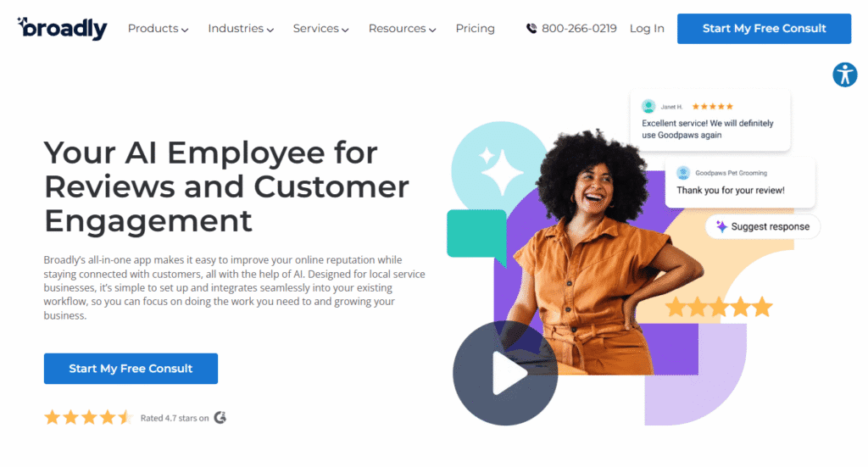The width and height of the screenshot is (868, 467).
Task: Expand the Industries dropdown menu
Action: point(241,28)
